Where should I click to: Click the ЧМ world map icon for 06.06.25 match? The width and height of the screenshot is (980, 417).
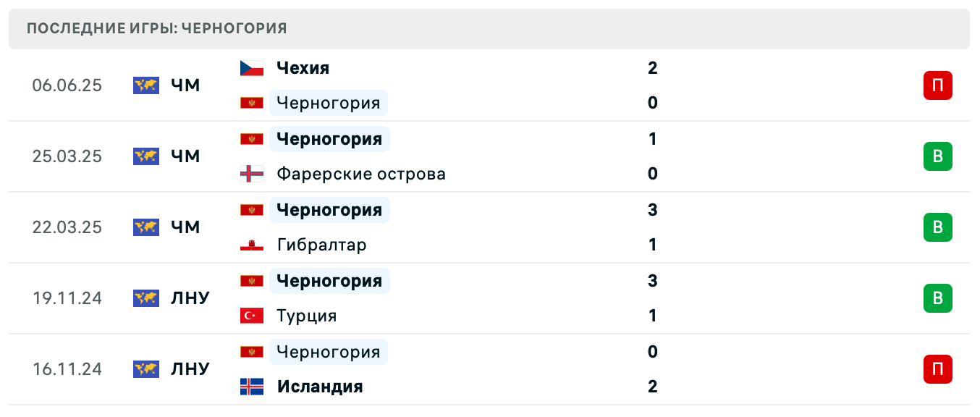(x=145, y=85)
